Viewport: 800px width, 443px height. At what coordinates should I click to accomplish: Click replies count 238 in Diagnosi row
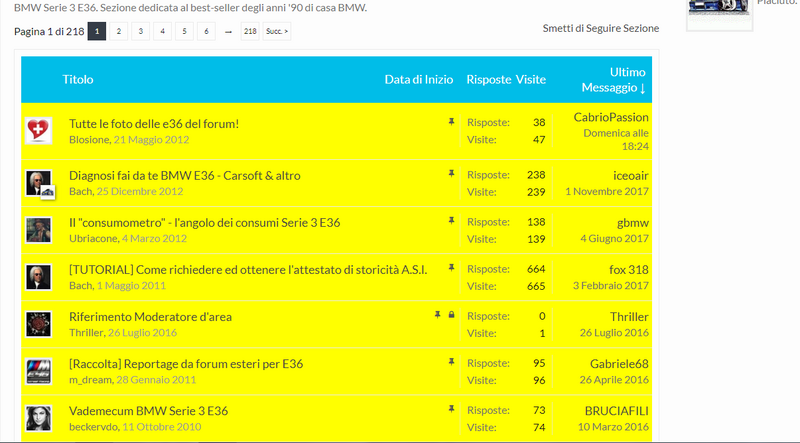(536, 175)
